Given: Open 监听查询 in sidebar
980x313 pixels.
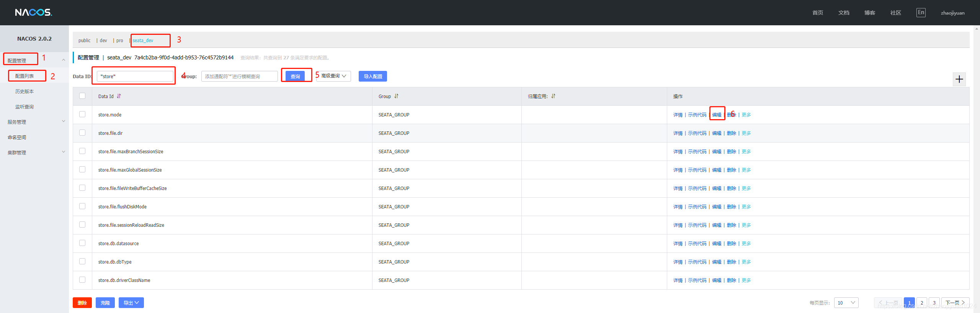Looking at the screenshot, I should click(x=24, y=107).
